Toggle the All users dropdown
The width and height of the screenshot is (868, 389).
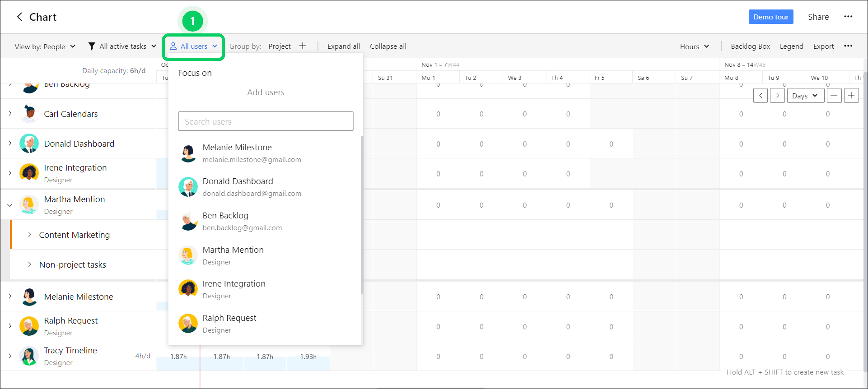193,46
